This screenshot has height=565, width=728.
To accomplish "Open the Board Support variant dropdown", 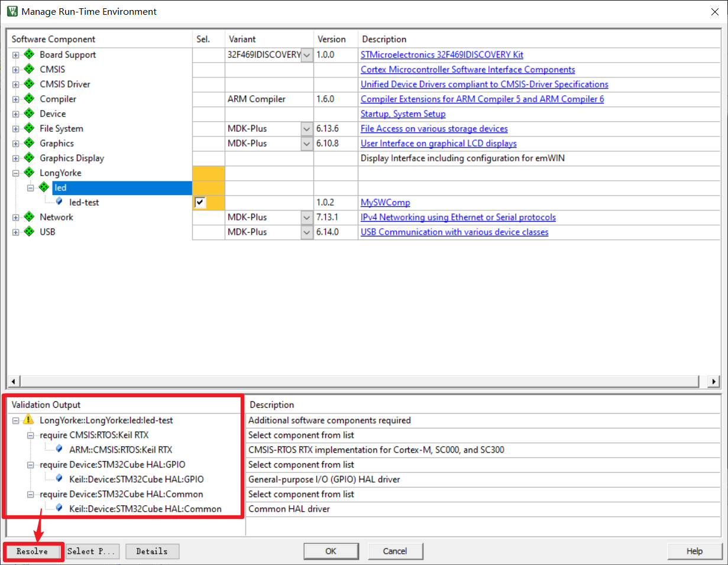I will 307,55.
